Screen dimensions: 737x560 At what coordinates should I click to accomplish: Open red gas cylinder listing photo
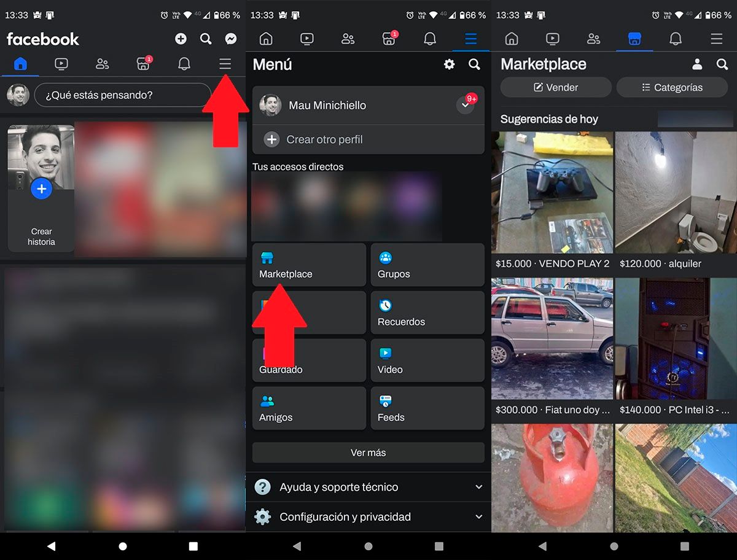point(552,478)
